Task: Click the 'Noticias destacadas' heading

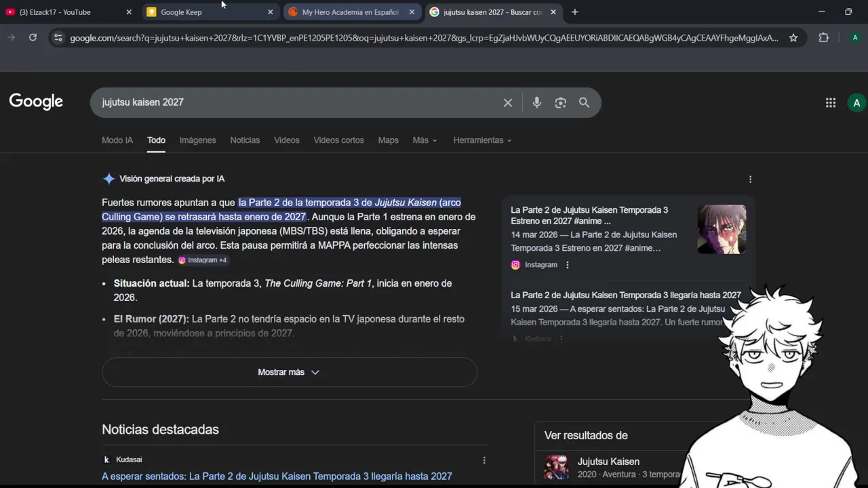Action: [x=160, y=430]
